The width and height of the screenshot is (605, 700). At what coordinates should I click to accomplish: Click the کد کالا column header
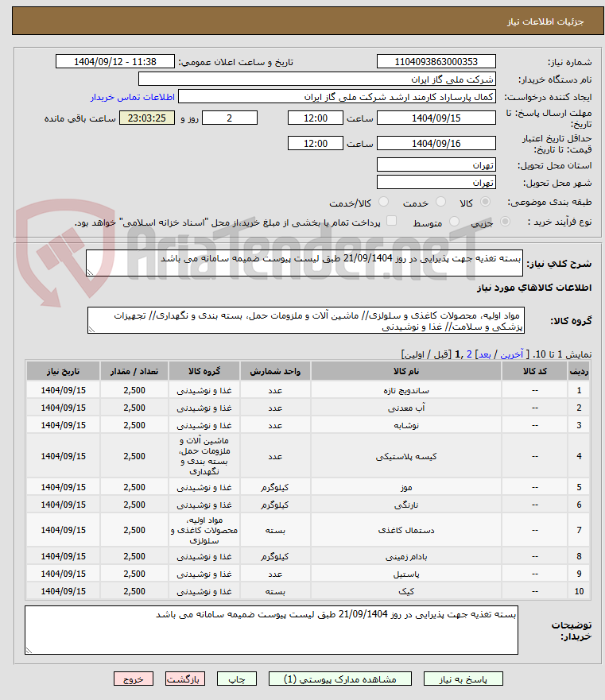coord(535,371)
